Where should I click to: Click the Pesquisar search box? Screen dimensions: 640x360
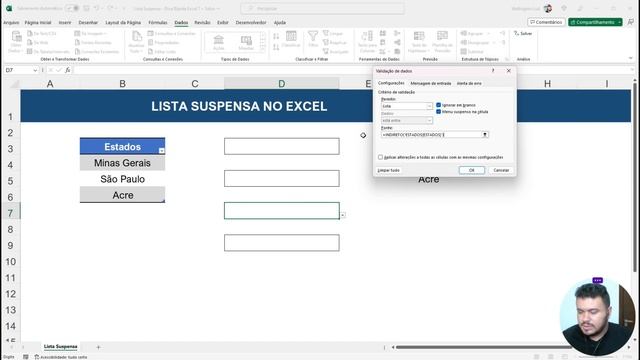pyautogui.click(x=322, y=8)
